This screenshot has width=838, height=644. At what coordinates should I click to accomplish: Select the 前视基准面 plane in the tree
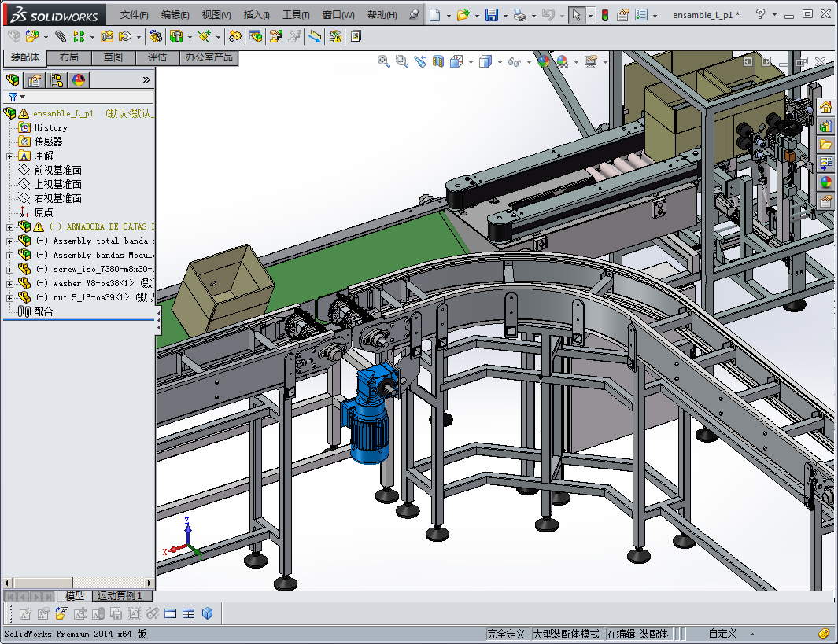click(57, 170)
